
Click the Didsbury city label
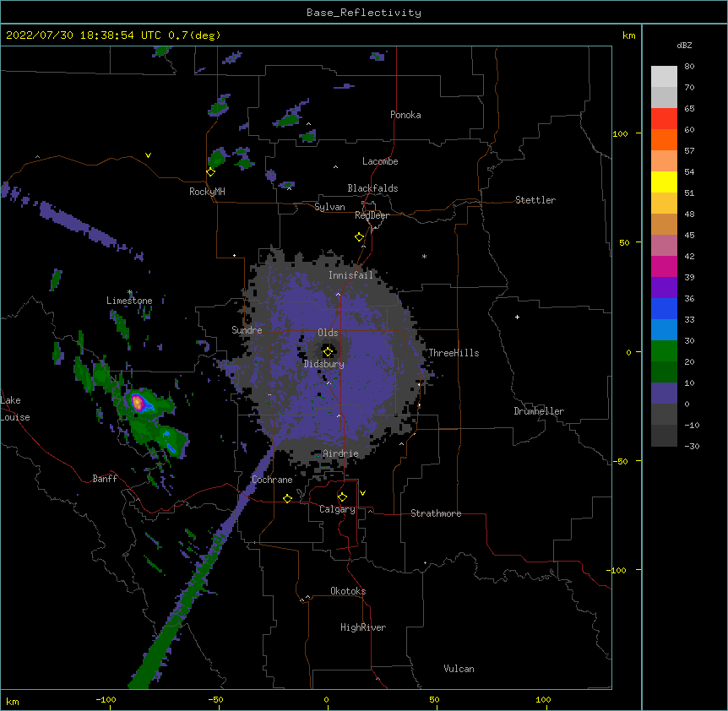pyautogui.click(x=324, y=364)
